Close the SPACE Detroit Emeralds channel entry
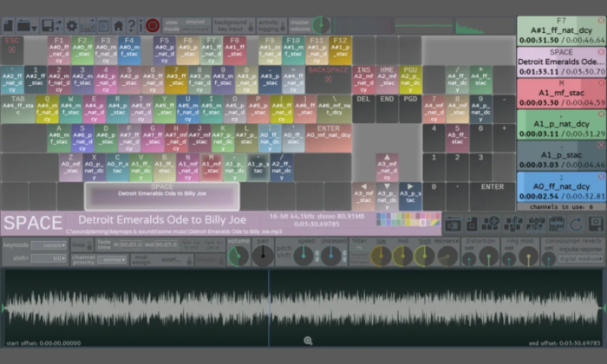Screen dimensions: 607x364 601,51
